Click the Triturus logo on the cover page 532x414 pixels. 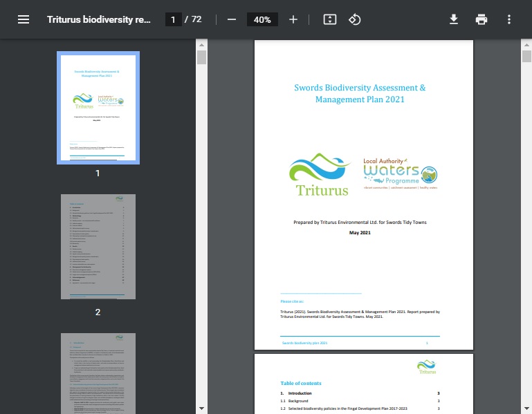pos(322,176)
